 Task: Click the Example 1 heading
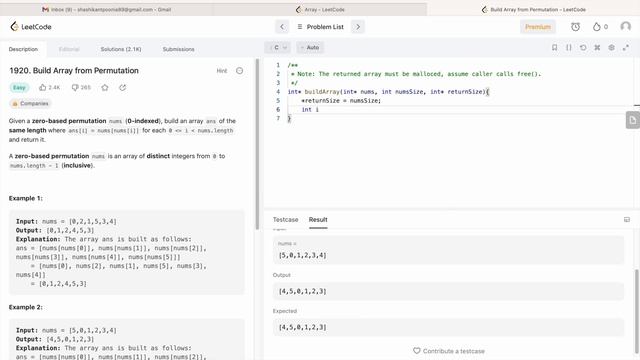click(26, 198)
